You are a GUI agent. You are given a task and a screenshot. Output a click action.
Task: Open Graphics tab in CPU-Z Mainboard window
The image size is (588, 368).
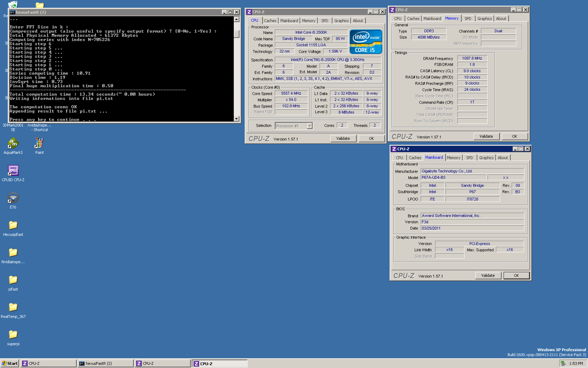(x=487, y=158)
